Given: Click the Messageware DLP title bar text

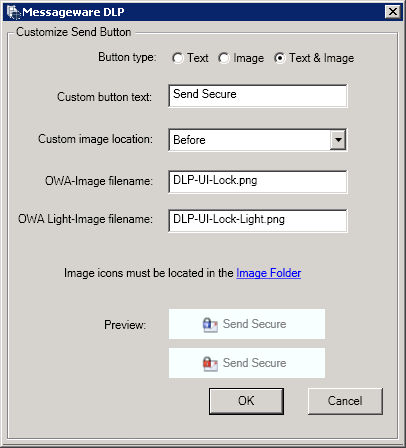Looking at the screenshot, I should tap(73, 12).
